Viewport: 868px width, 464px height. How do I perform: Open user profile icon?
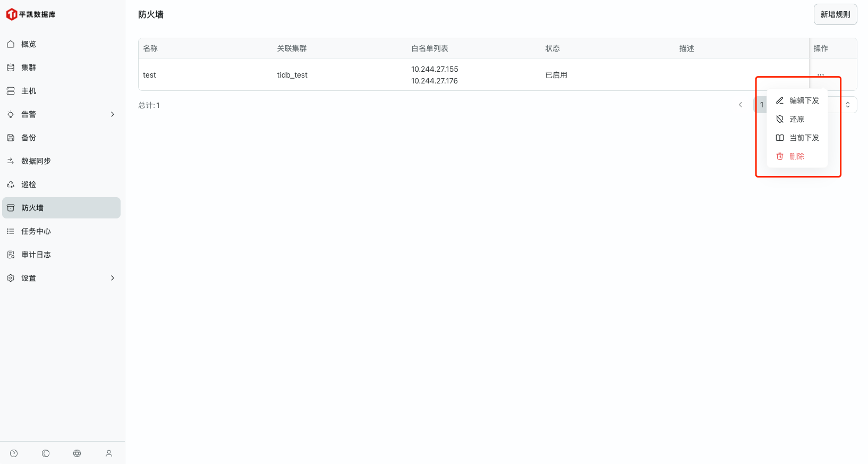click(109, 453)
